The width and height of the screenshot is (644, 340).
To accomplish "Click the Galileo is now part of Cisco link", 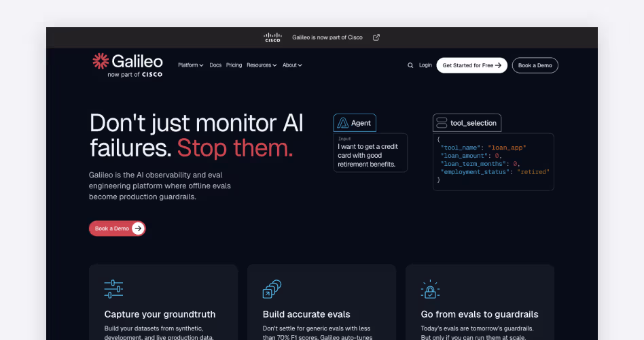I will [327, 37].
